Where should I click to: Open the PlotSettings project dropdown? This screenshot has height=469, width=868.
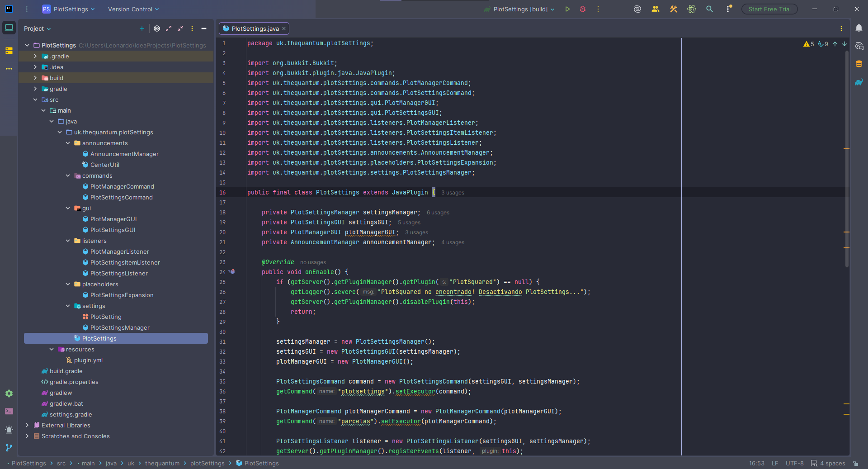[x=69, y=9]
